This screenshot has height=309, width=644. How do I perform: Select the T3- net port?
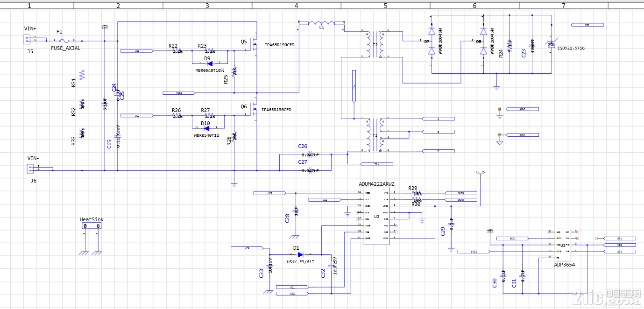click(x=376, y=164)
